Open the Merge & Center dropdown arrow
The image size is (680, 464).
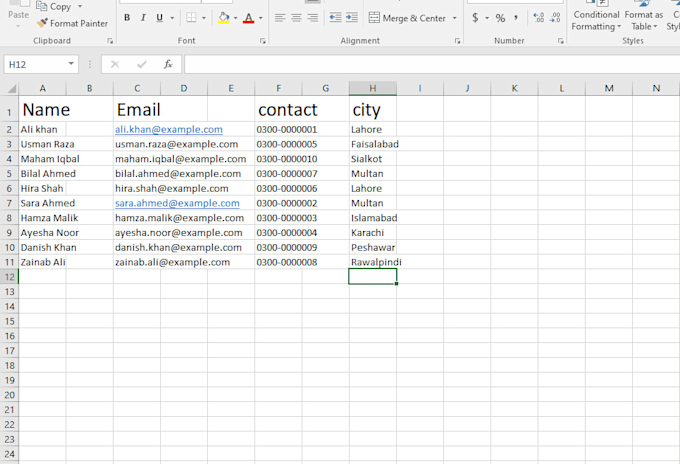pos(454,18)
